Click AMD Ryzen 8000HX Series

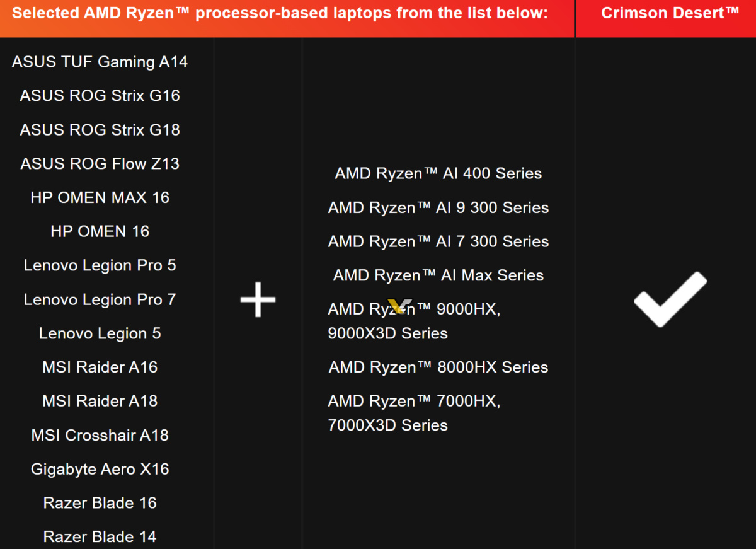[x=438, y=367]
